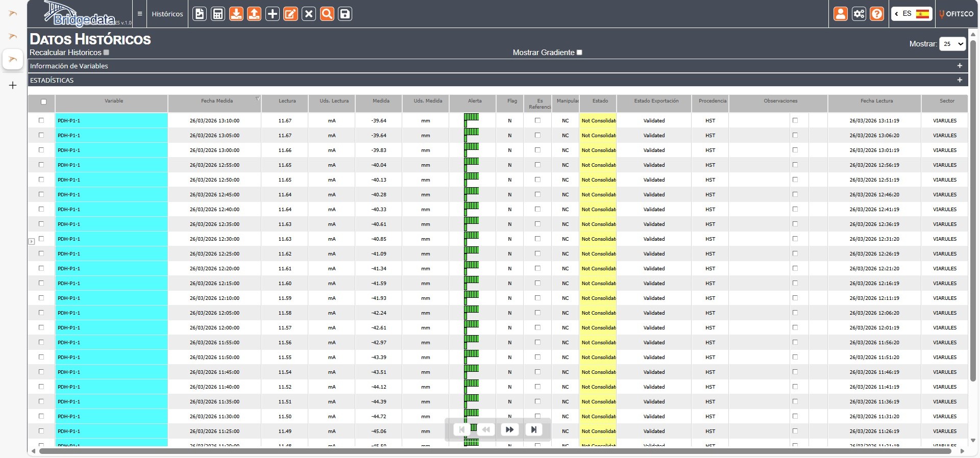
Task: Open the Mostrar rows-per-page dropdown
Action: click(x=952, y=44)
